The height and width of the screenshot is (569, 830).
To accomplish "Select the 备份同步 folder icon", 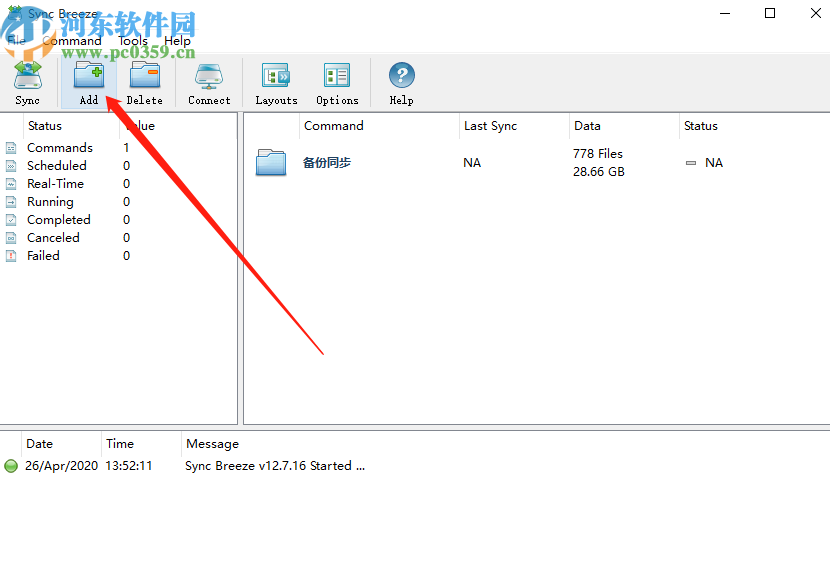I will click(271, 162).
